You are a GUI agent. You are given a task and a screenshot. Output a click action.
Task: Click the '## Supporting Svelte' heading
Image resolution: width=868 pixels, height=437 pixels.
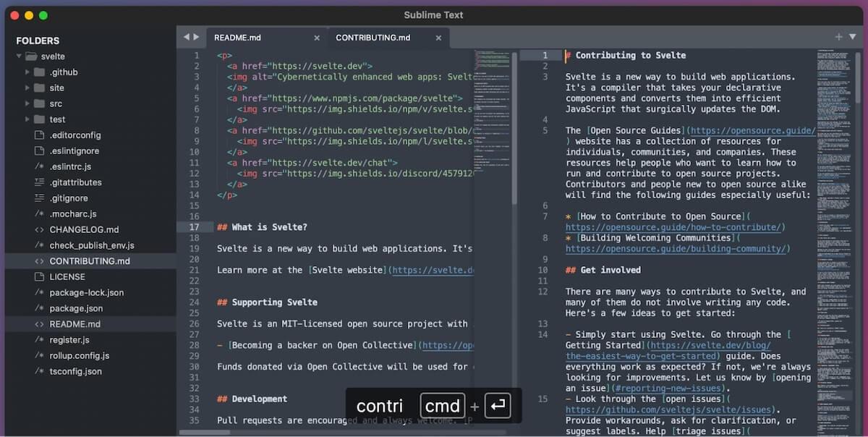coord(267,302)
